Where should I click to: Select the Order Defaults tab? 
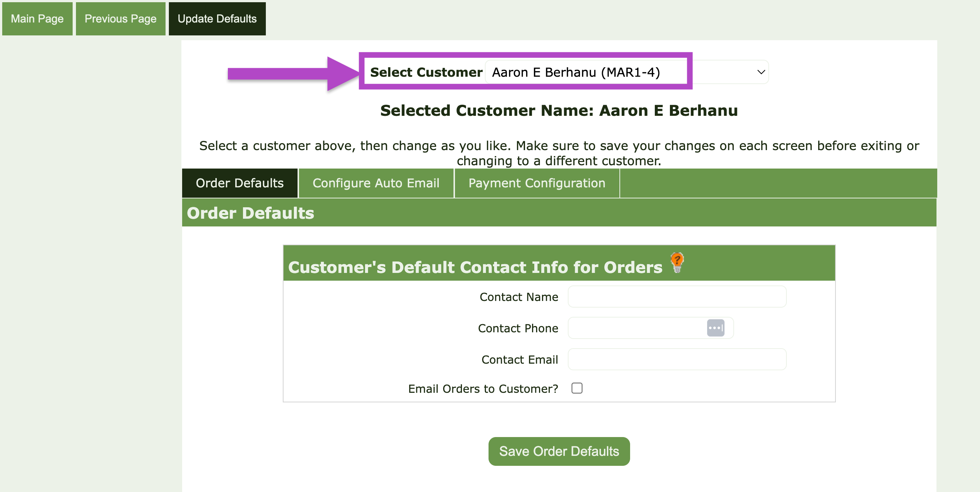pos(240,183)
